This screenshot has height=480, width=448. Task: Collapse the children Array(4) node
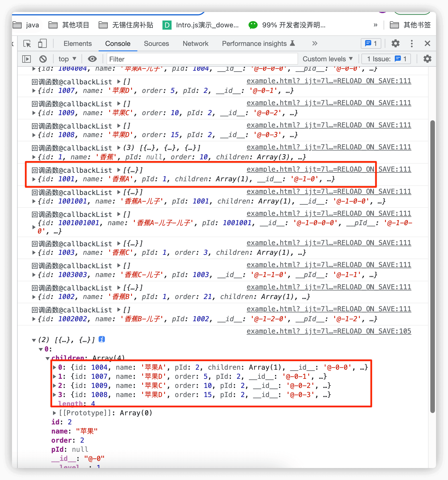48,358
